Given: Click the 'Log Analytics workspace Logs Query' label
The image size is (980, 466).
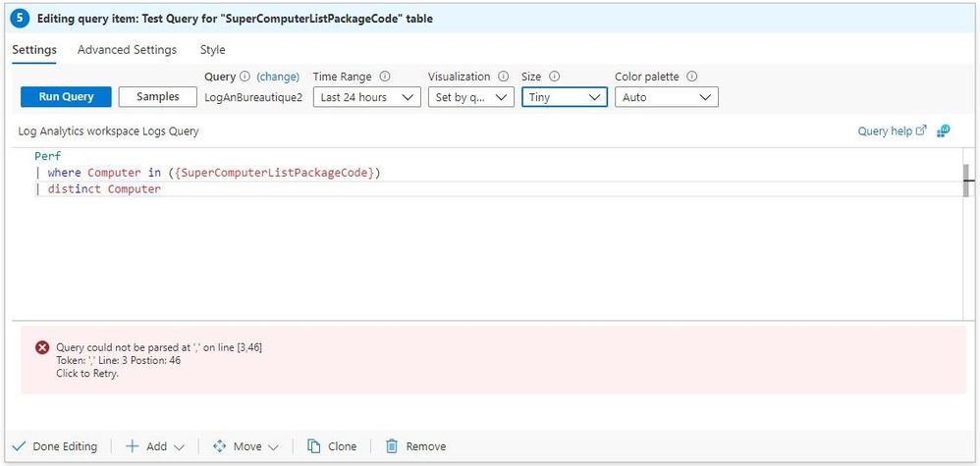Looking at the screenshot, I should pyautogui.click(x=109, y=131).
